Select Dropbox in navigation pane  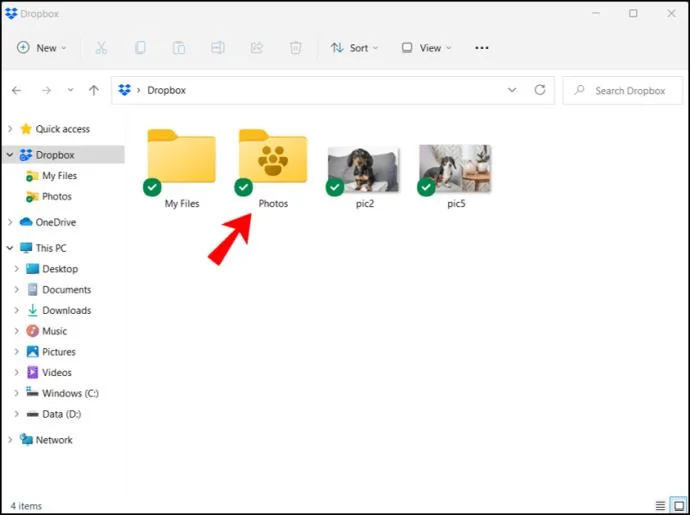55,155
